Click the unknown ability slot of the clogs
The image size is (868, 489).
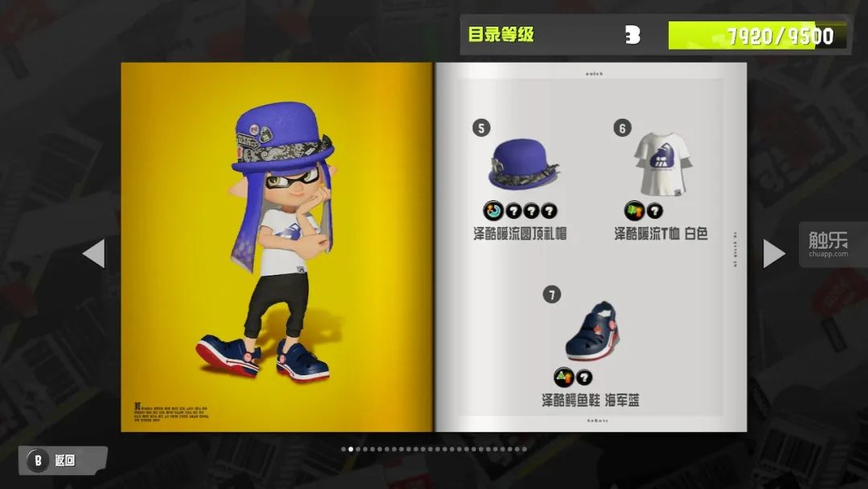[x=584, y=378]
